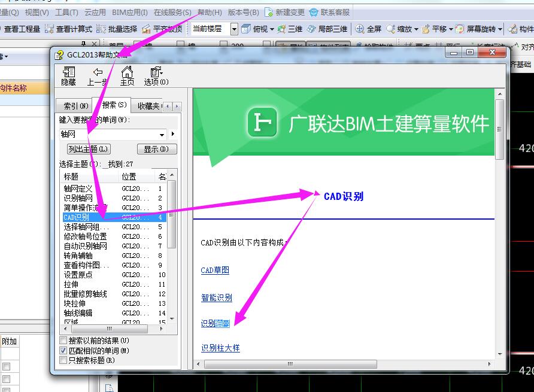Viewport: 534px width, 392px height.
Task: Check 只搜索标题(R) checkbox
Action: click(x=63, y=360)
